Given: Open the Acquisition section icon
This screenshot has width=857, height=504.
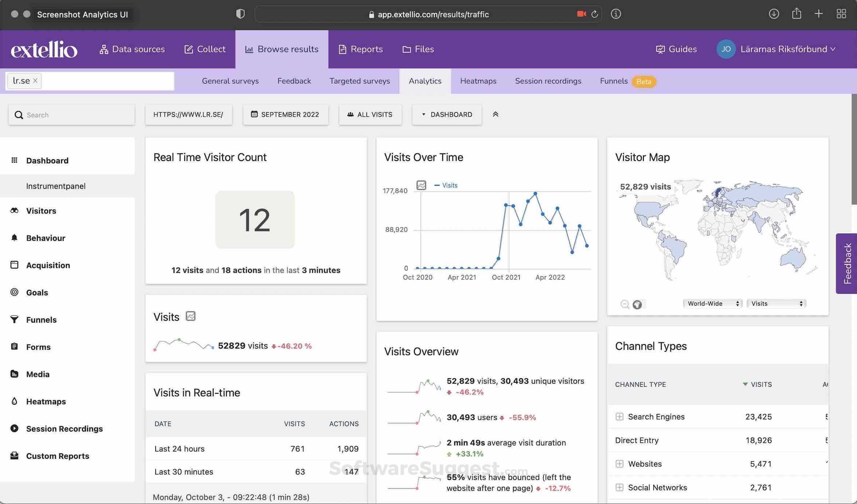Looking at the screenshot, I should pos(15,265).
